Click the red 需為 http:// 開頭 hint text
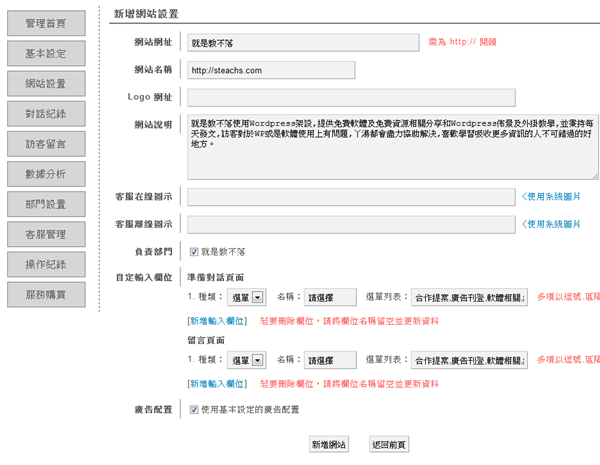600x465 pixels. [x=462, y=42]
